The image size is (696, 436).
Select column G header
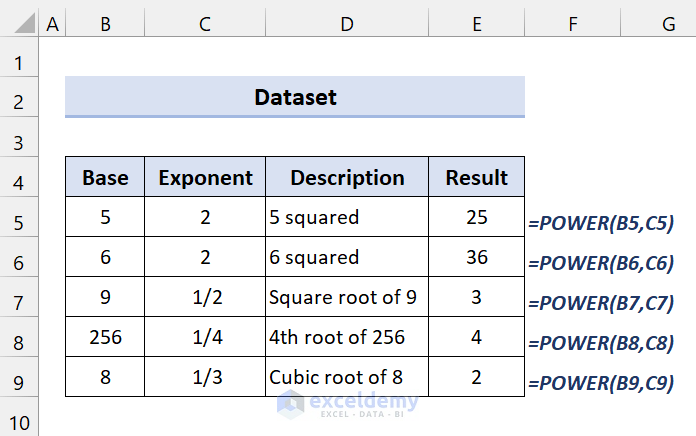(659, 24)
